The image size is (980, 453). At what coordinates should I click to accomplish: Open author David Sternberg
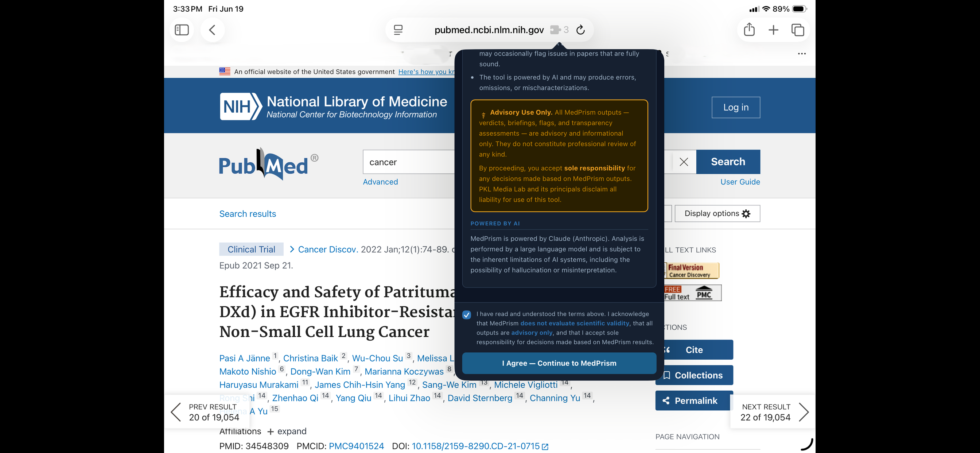click(480, 398)
